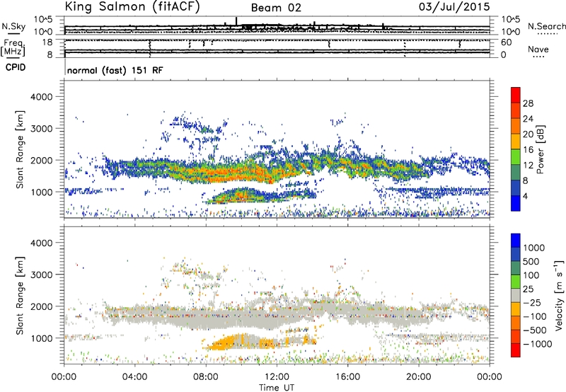This screenshot has height=392, width=566.
Task: Click the 'CPID' label
Action: coord(16,67)
